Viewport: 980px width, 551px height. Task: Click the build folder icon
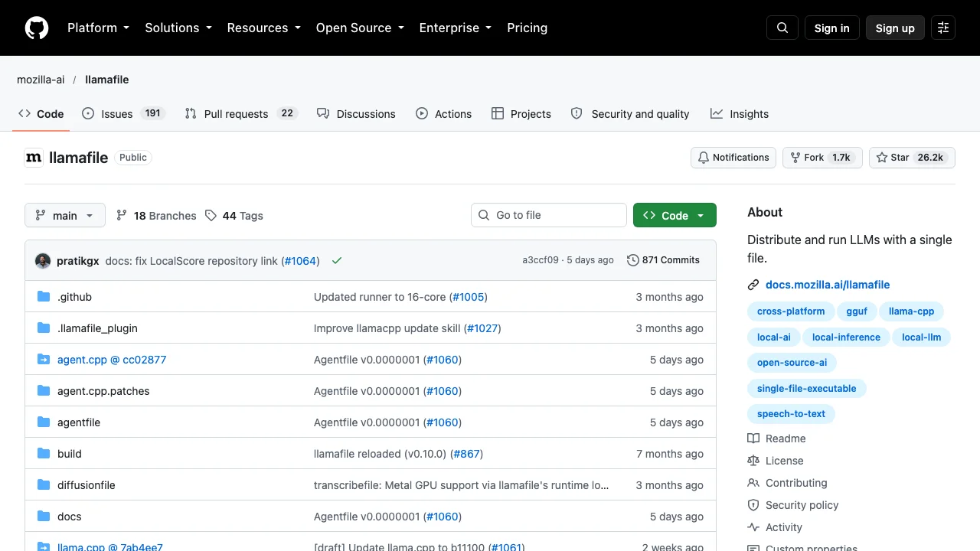pos(44,454)
